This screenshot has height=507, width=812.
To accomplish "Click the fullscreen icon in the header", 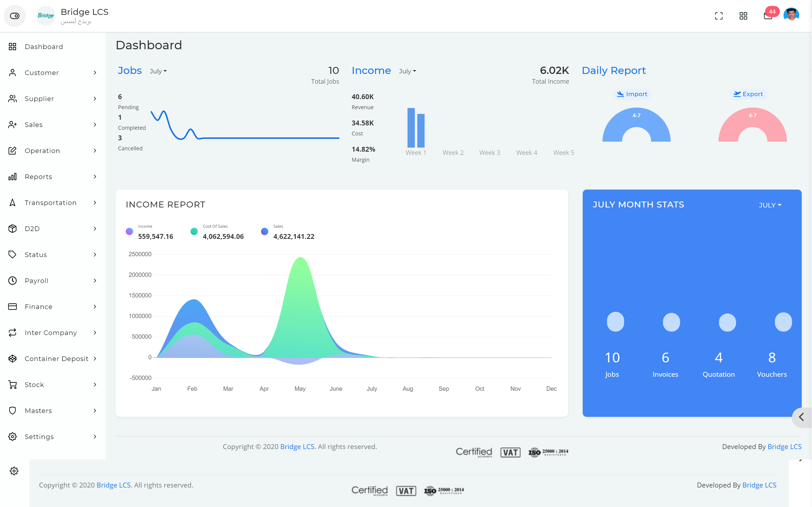I will [719, 16].
